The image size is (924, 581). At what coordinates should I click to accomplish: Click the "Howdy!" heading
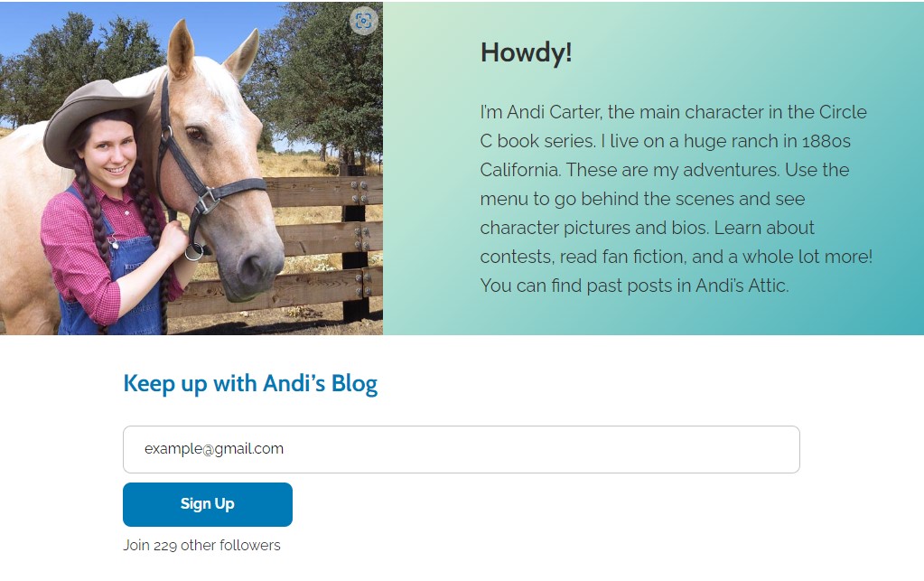[x=526, y=52]
